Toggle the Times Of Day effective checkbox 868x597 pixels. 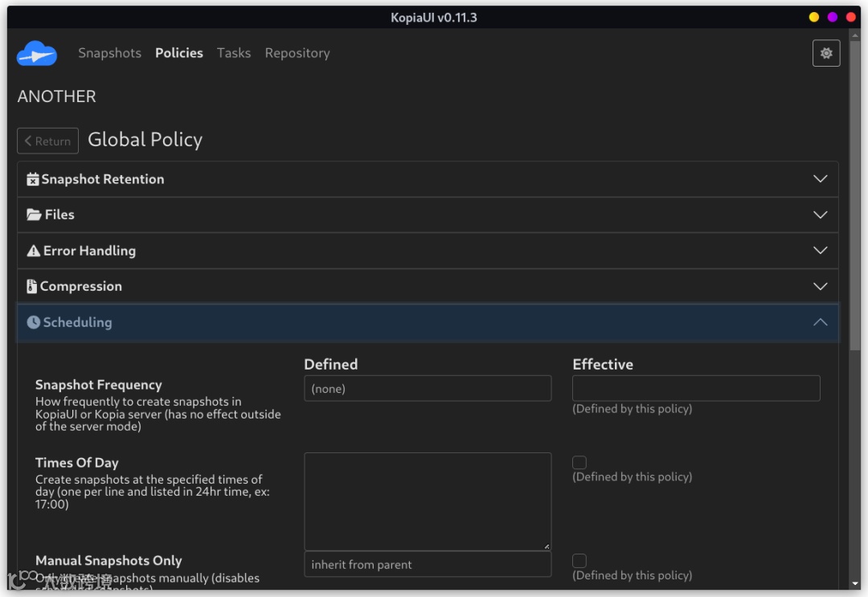coord(579,462)
